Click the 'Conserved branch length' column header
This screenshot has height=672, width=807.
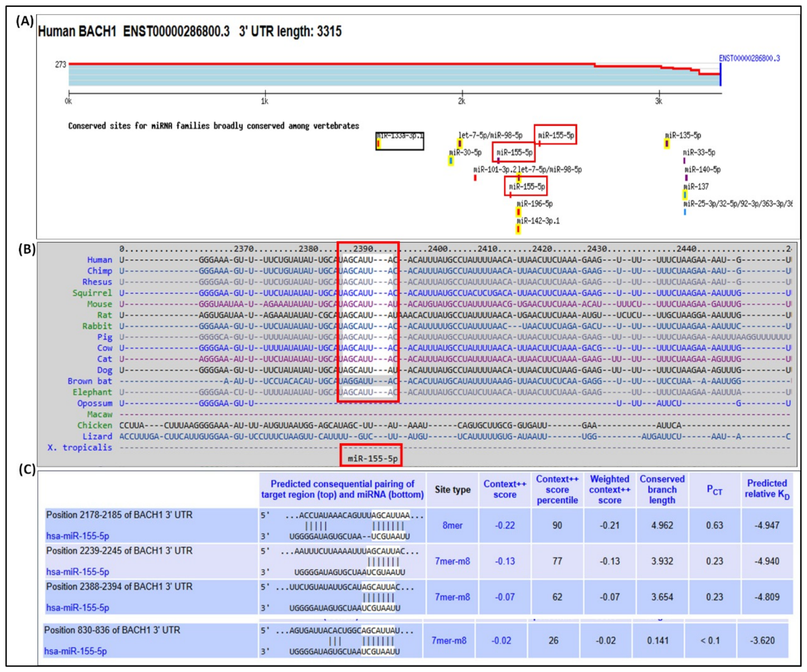coord(662,490)
